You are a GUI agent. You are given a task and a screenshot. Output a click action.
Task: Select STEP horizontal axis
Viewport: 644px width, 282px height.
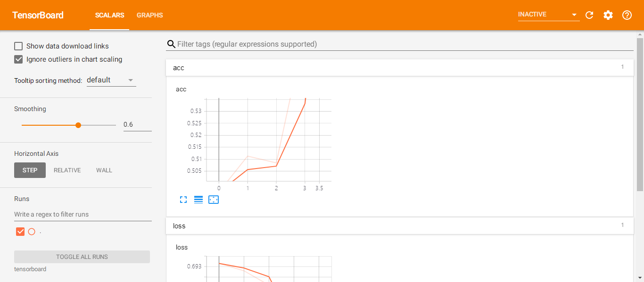(30, 170)
